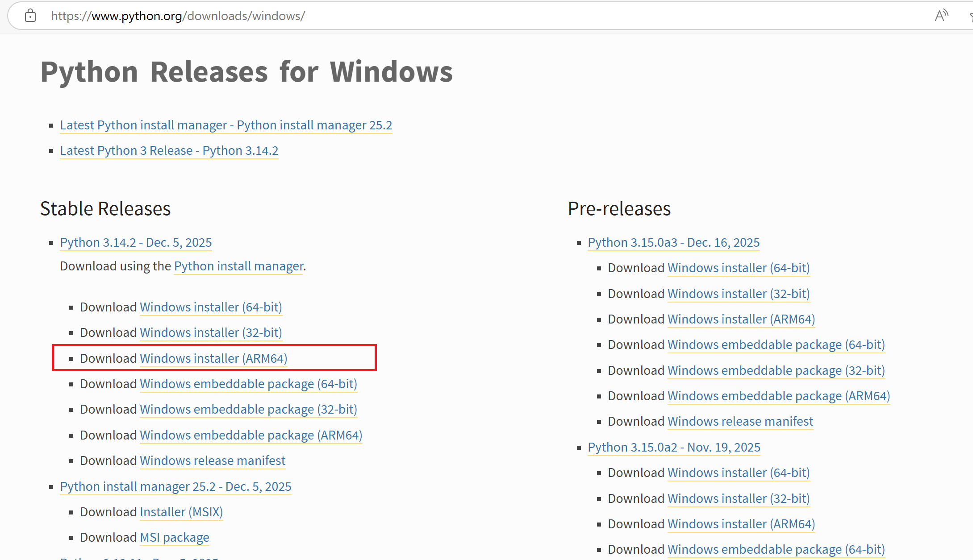The height and width of the screenshot is (560, 973).
Task: Download Installer (MSIX) link
Action: (181, 512)
